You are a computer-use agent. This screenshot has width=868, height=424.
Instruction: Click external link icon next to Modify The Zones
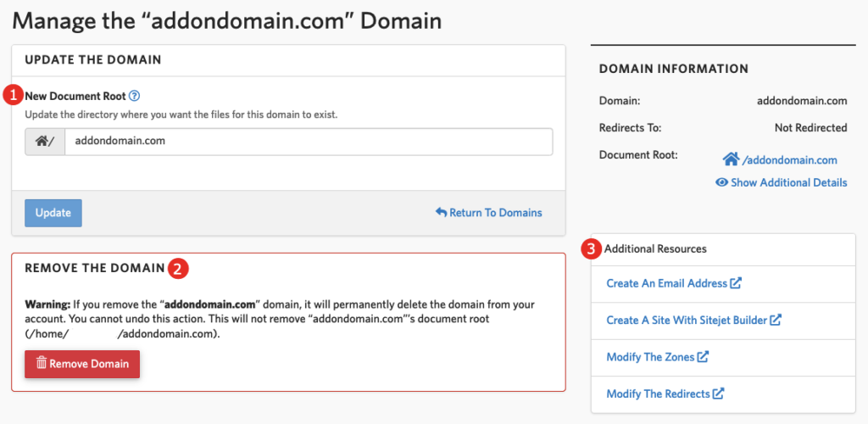click(x=703, y=357)
